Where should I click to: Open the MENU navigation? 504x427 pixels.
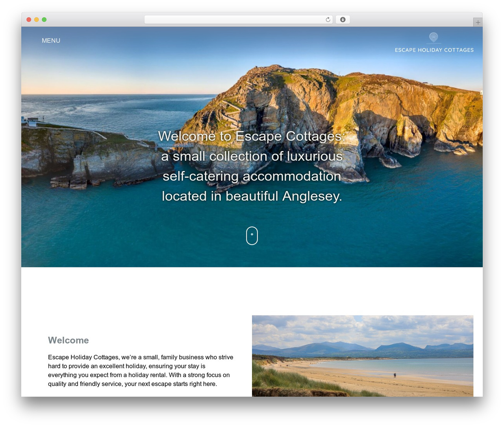point(51,41)
